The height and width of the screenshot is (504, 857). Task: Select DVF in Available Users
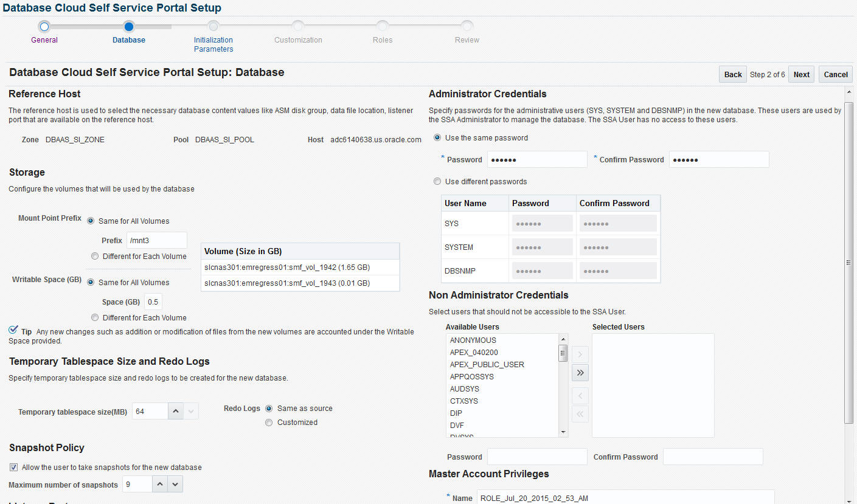tap(502, 426)
